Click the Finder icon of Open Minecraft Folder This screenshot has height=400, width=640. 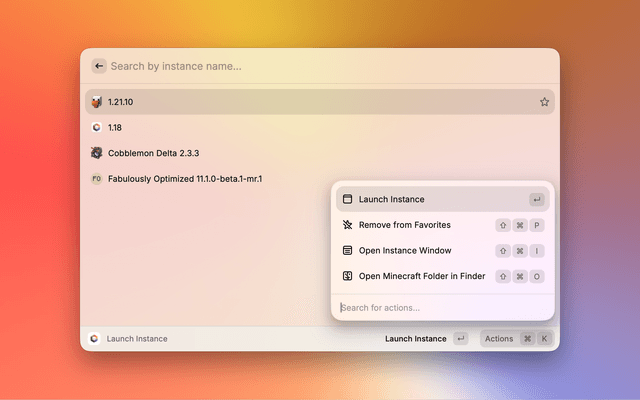click(x=347, y=276)
